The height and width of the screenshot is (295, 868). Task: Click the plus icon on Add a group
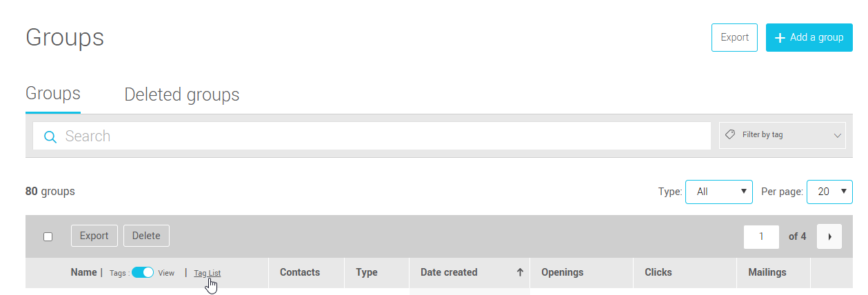click(780, 38)
